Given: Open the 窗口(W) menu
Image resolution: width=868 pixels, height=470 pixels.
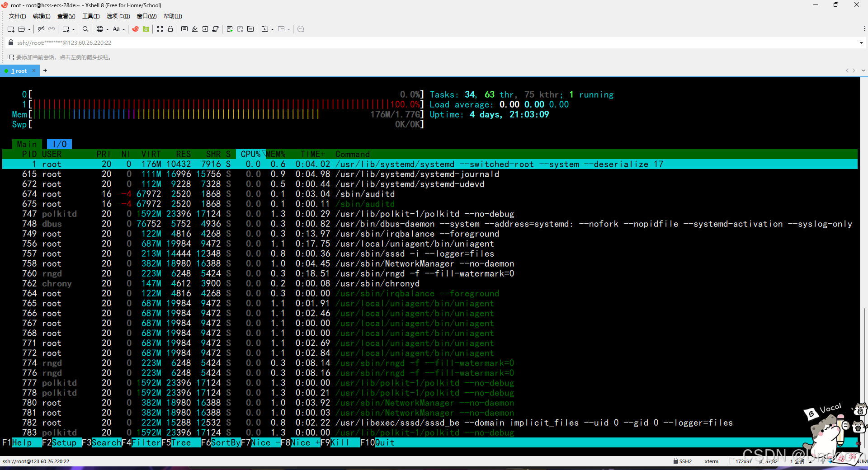Looking at the screenshot, I should (x=147, y=16).
